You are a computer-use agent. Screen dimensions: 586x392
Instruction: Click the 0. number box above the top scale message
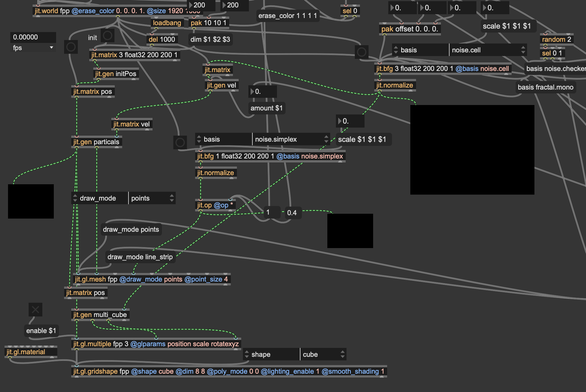pyautogui.click(x=495, y=8)
